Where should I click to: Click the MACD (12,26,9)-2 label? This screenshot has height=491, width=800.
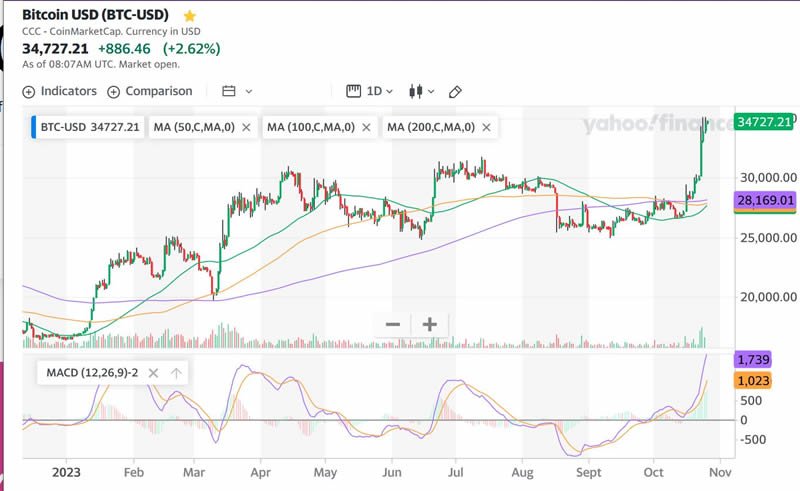(92, 373)
